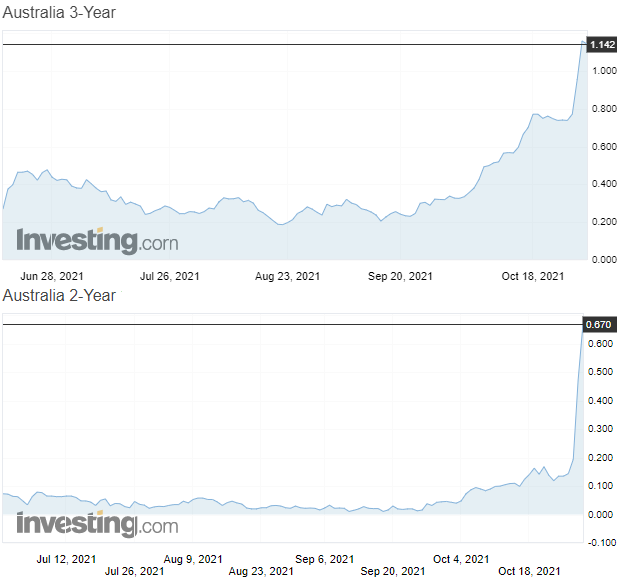The height and width of the screenshot is (584, 620).
Task: Click the Investing.com logo in 3-Year chart
Action: [96, 241]
